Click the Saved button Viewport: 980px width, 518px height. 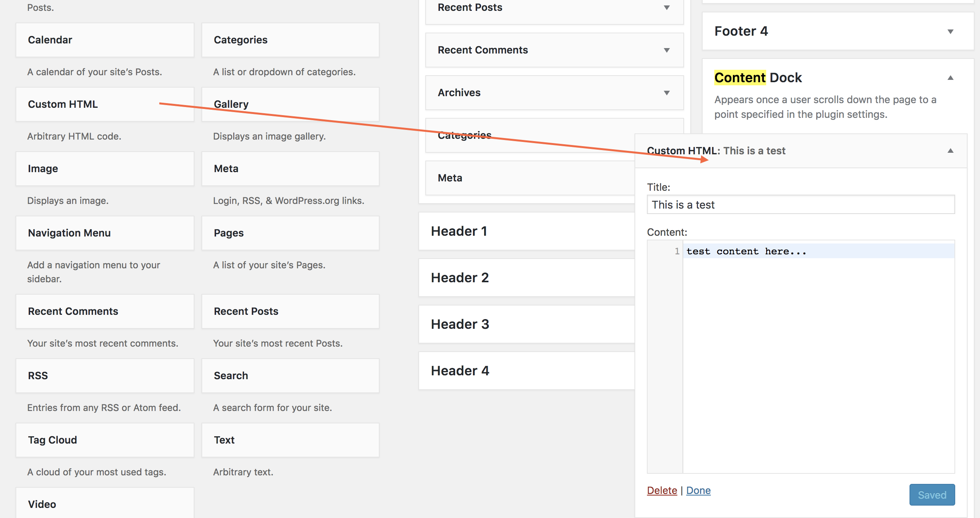tap(932, 494)
